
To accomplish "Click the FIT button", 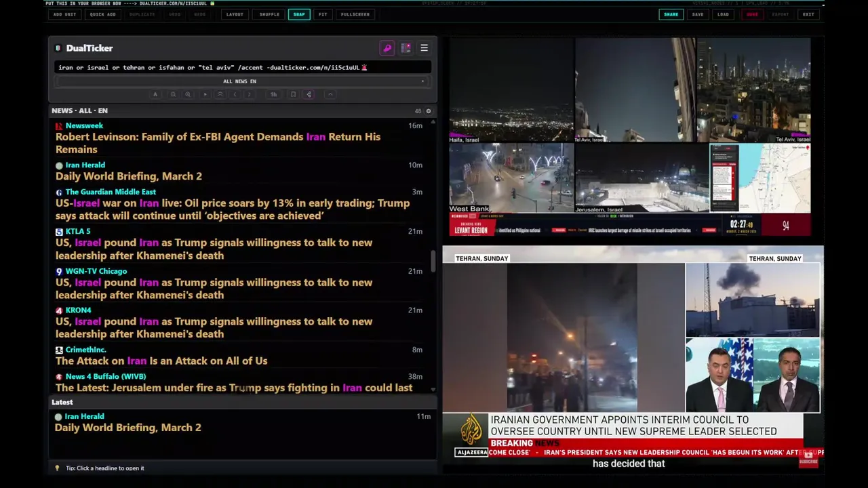I will click(323, 14).
